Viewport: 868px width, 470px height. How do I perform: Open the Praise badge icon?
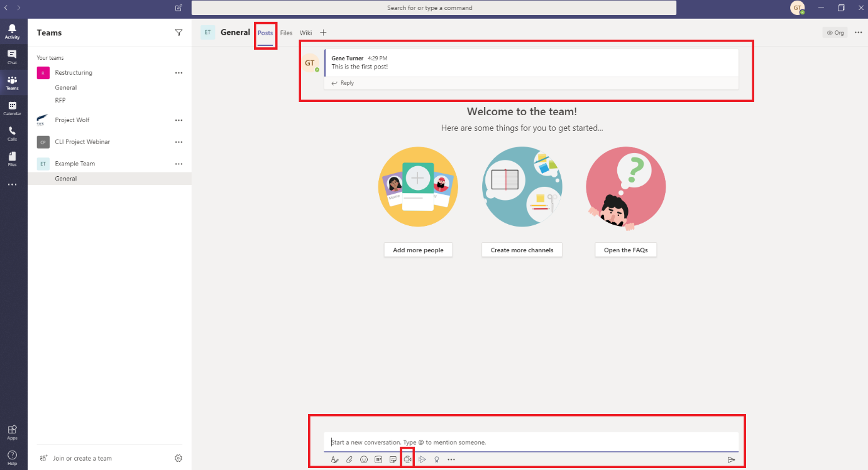(437, 459)
